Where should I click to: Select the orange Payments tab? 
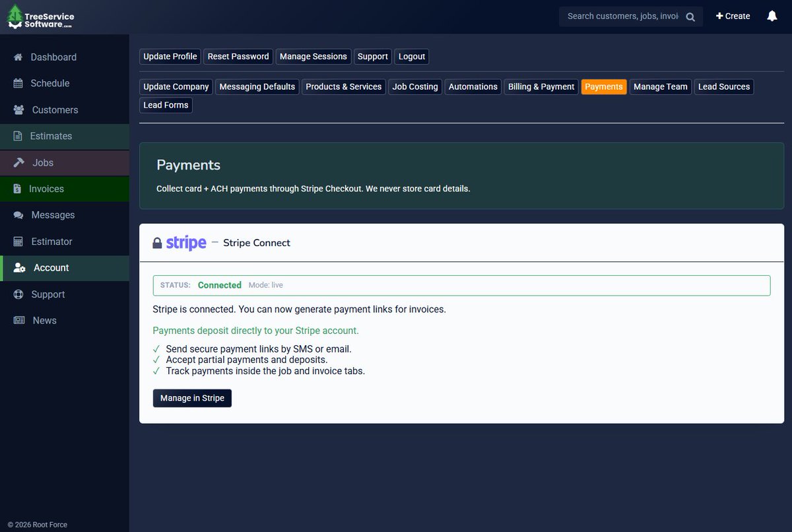[x=604, y=87]
